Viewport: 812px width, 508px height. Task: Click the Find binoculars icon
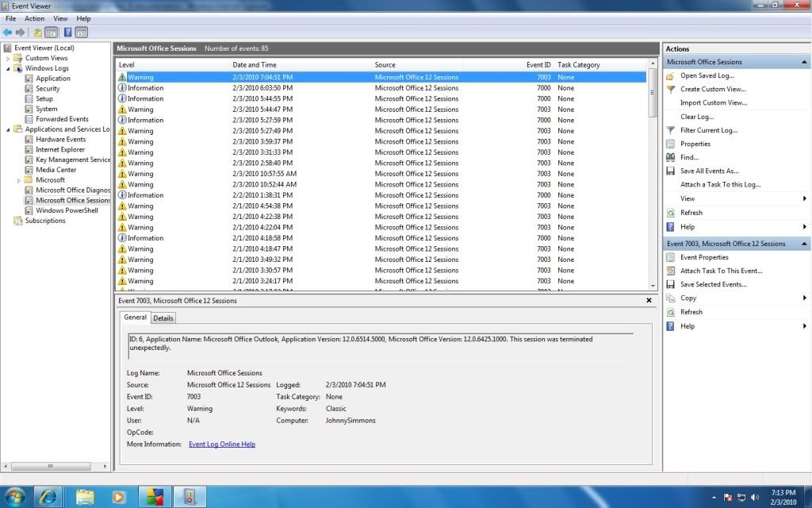click(671, 157)
